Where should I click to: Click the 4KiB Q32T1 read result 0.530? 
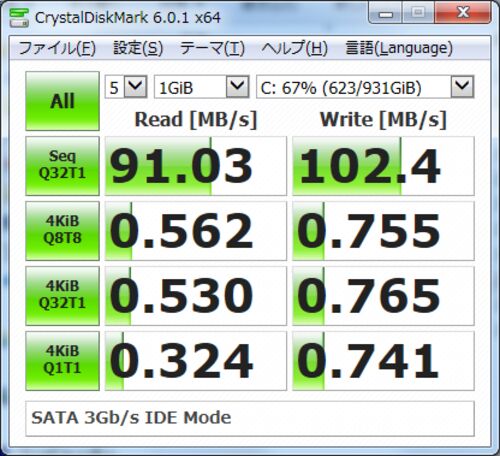coord(196,296)
